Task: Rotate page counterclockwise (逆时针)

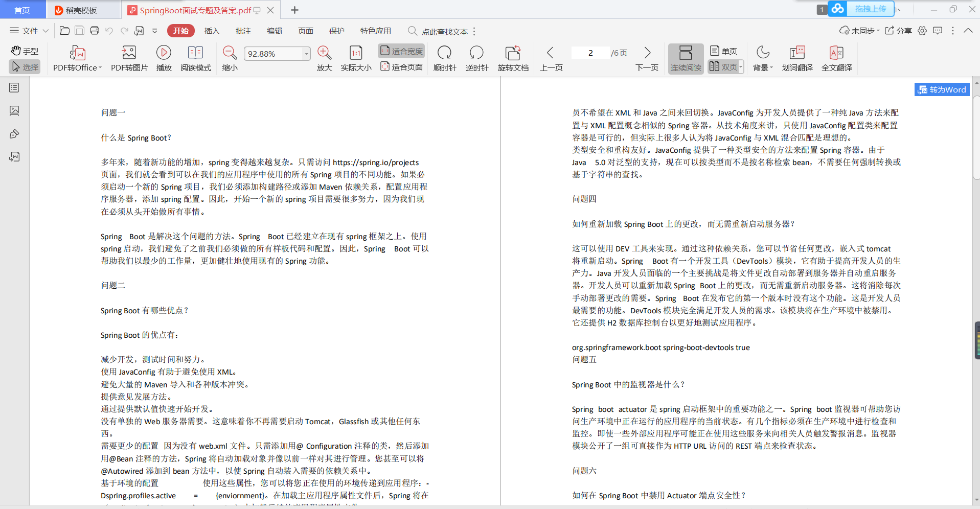Action: pyautogui.click(x=476, y=59)
